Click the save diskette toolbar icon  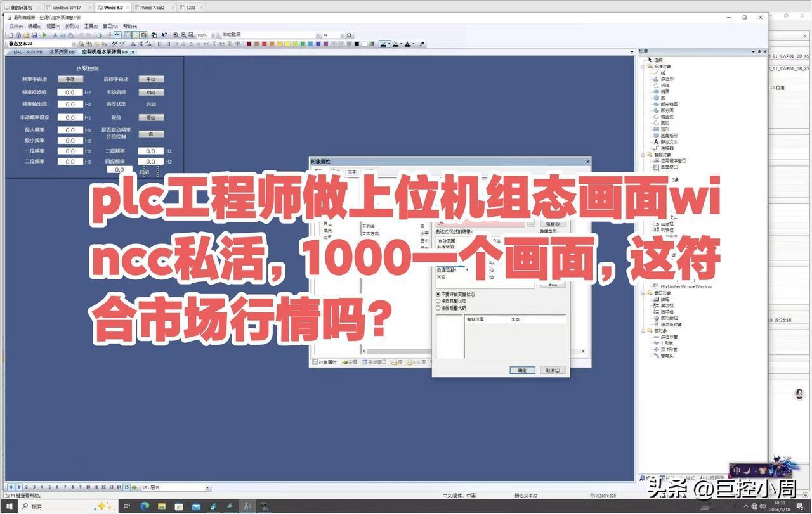[34, 35]
